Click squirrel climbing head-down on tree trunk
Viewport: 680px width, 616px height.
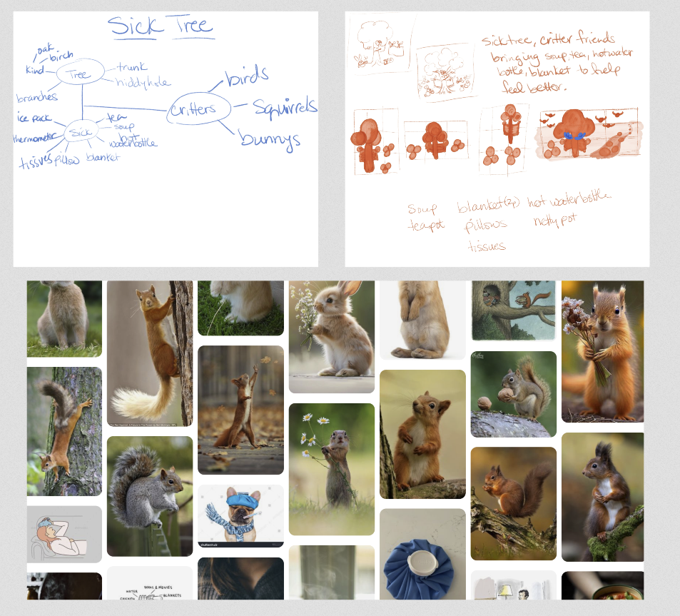pyautogui.click(x=64, y=431)
